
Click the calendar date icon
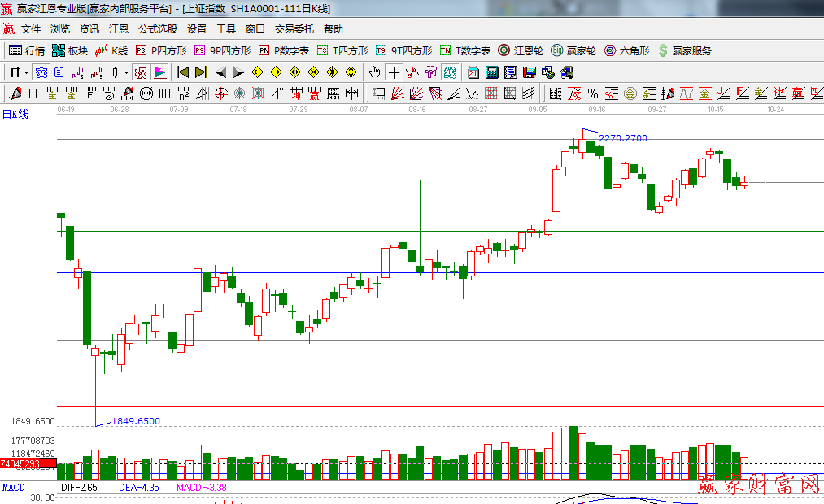(x=473, y=72)
